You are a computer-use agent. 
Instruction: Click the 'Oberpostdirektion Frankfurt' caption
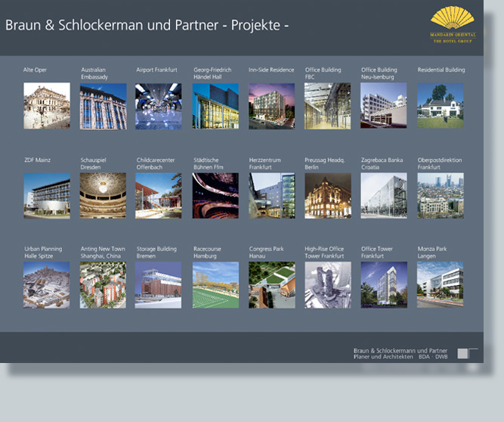coord(440,163)
